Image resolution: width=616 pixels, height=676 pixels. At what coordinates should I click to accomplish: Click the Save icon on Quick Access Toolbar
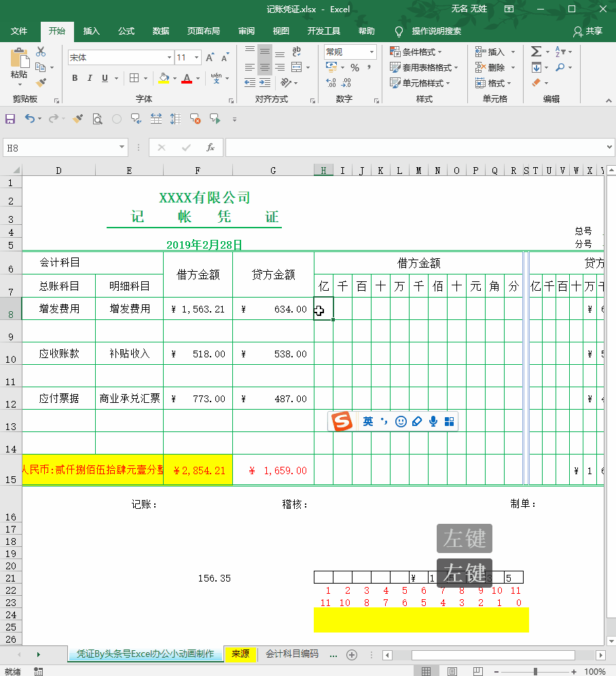(10, 118)
